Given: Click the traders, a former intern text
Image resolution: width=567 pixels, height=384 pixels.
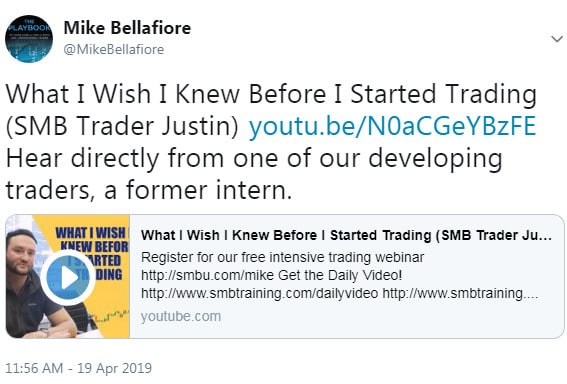Looking at the screenshot, I should (x=149, y=190).
